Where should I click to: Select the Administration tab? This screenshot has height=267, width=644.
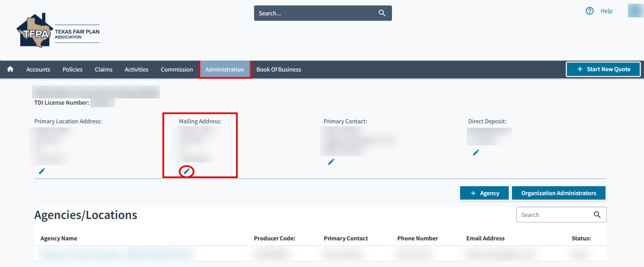(x=225, y=69)
